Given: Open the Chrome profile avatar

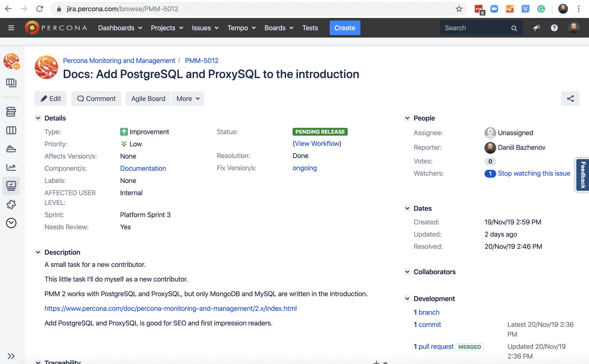Looking at the screenshot, I should pos(563,9).
